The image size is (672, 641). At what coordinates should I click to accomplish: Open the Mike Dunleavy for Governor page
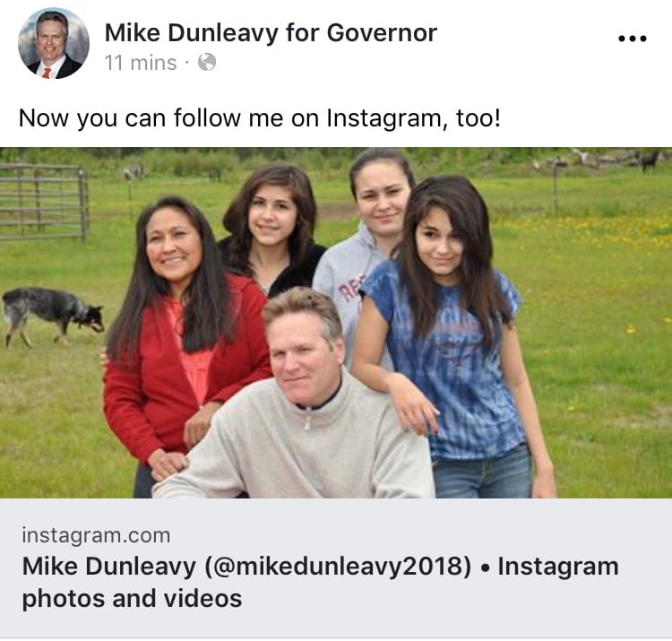click(x=271, y=32)
